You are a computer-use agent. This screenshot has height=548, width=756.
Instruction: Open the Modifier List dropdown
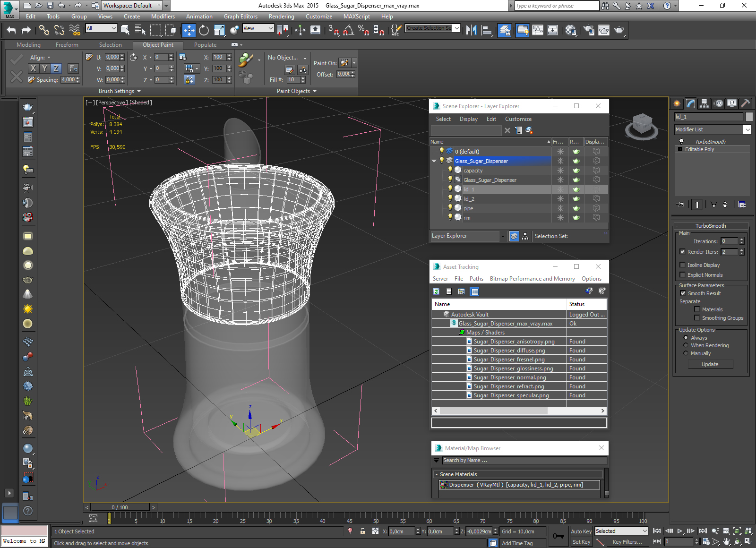pos(747,129)
